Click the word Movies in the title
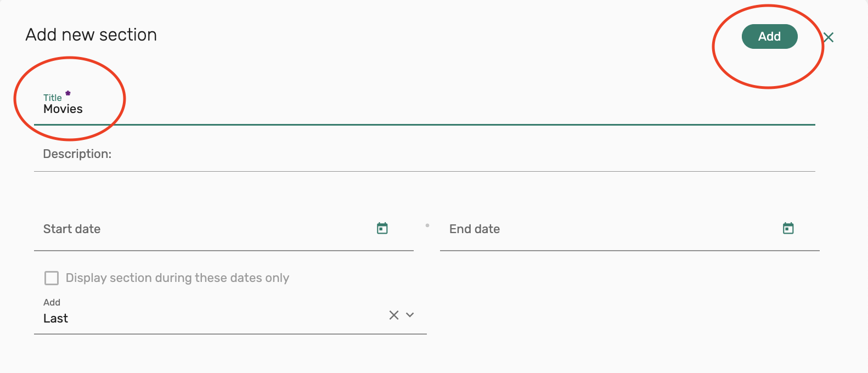 (x=63, y=109)
